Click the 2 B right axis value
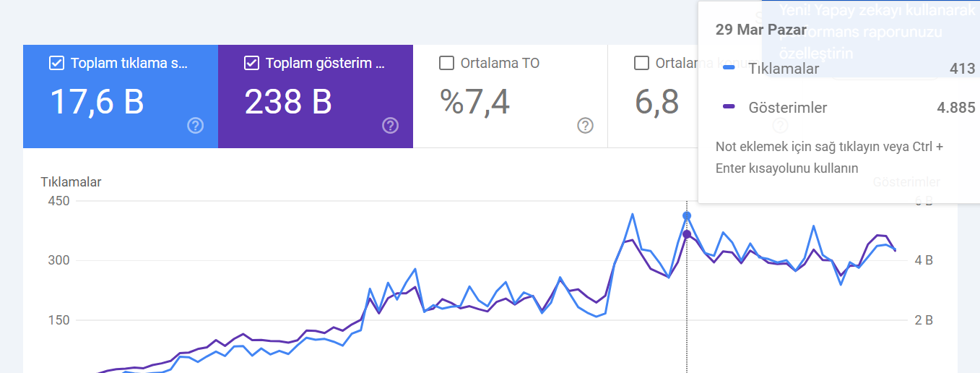 coord(924,320)
